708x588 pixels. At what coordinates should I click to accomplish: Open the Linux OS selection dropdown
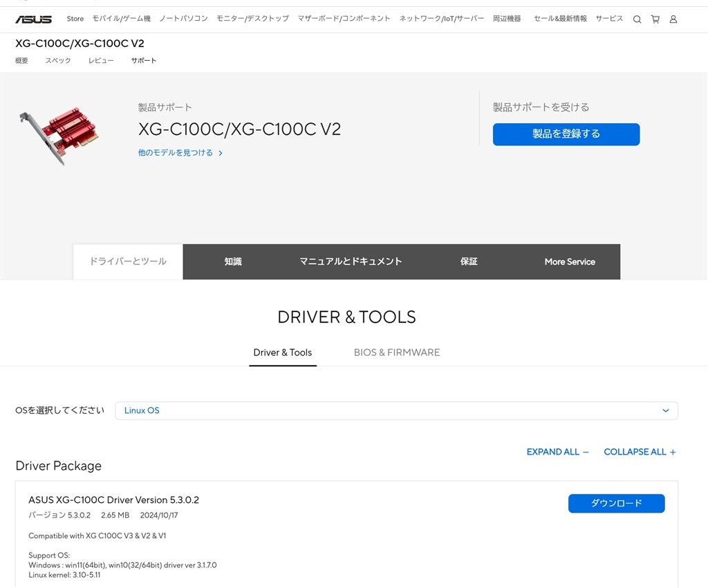396,410
